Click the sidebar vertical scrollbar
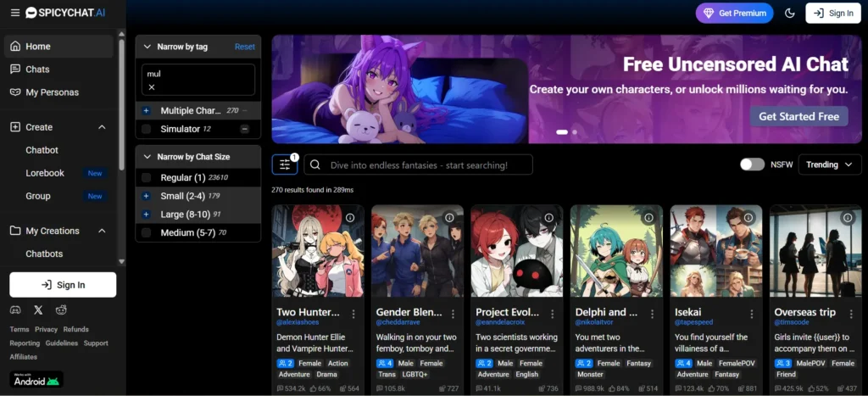The height and width of the screenshot is (396, 868). 122,105
